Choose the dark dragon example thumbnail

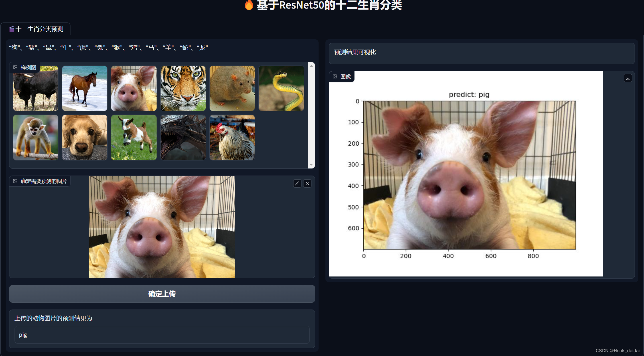(183, 137)
